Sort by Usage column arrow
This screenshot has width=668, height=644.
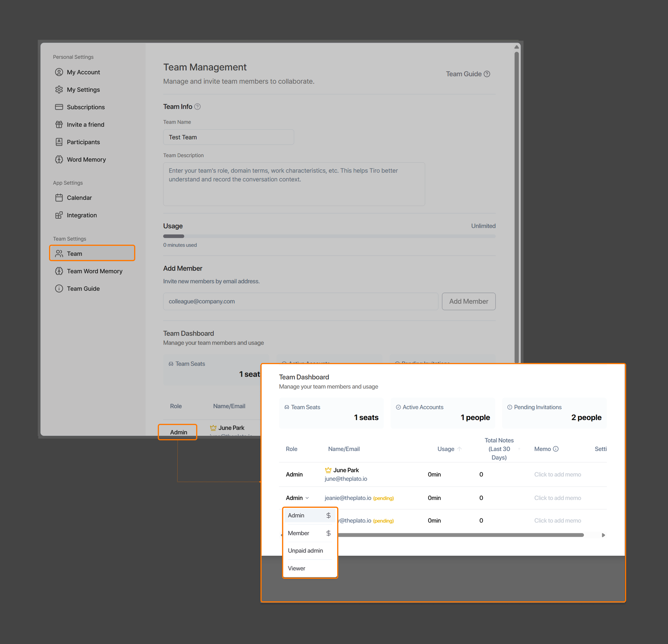pyautogui.click(x=459, y=449)
